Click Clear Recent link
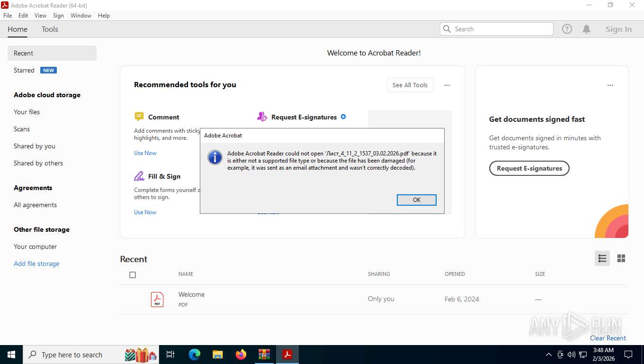 608,338
